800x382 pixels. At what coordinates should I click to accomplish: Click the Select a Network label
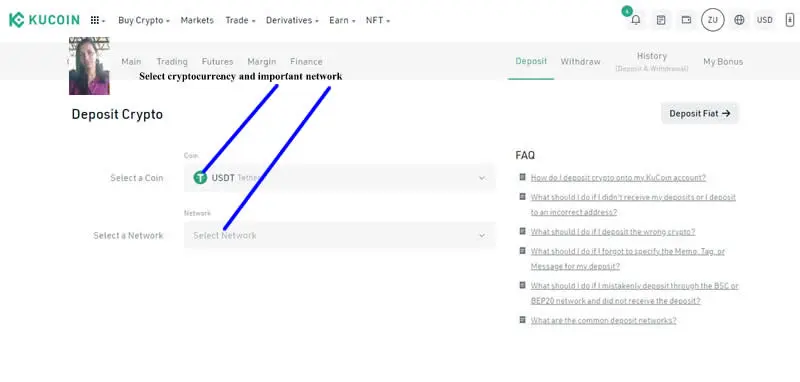128,236
